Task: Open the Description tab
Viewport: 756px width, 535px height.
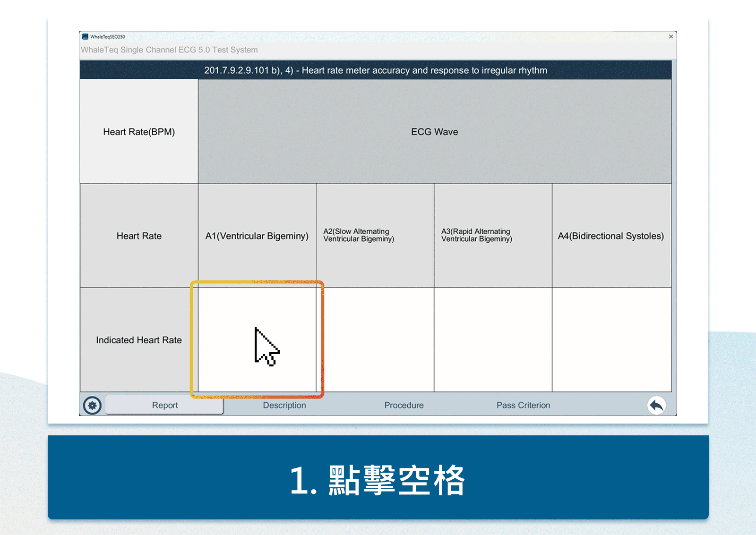Action: 284,405
